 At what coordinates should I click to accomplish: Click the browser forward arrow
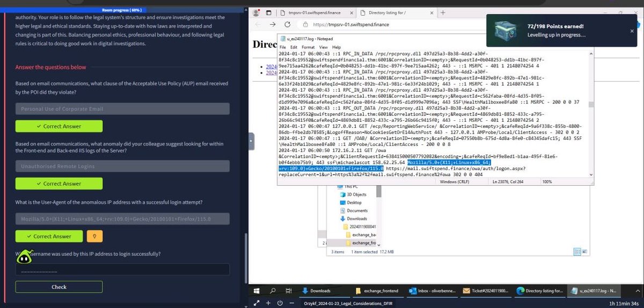tap(272, 25)
